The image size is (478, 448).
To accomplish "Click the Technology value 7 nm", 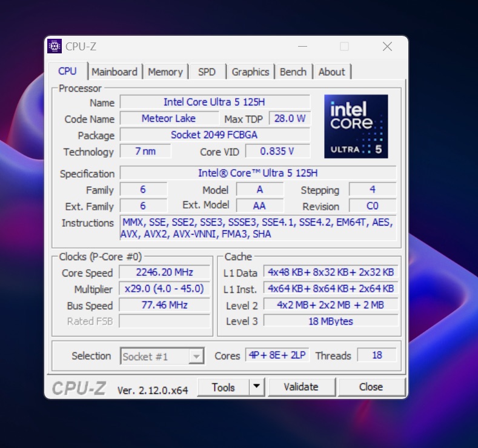I will click(x=145, y=151).
